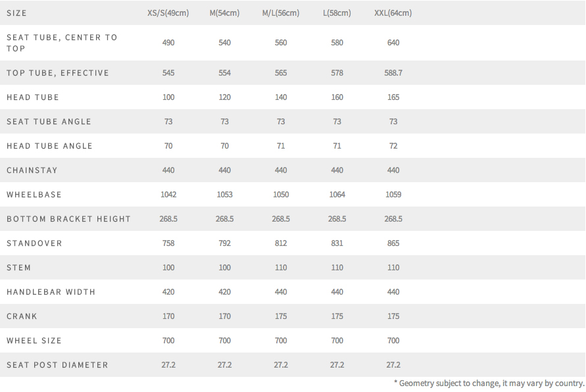Click the SEAT TUBE, CENTER TO TOP label
586x392 pixels.
(62, 43)
